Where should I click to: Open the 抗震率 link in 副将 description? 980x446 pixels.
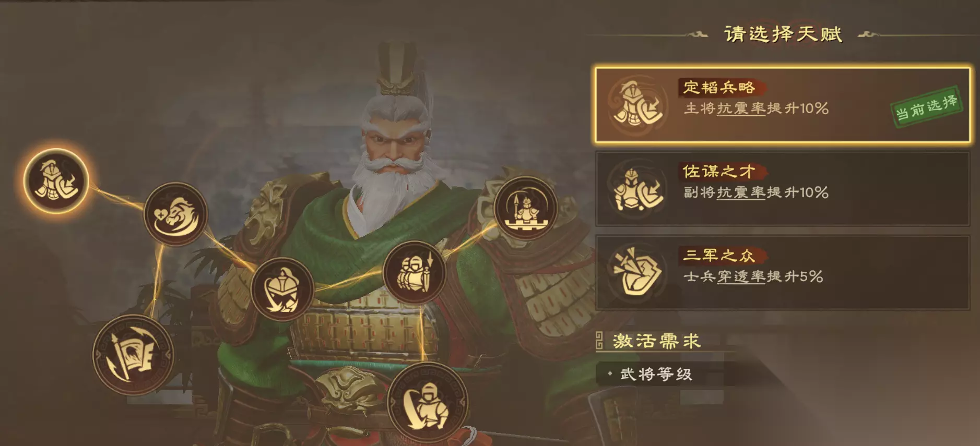741,192
